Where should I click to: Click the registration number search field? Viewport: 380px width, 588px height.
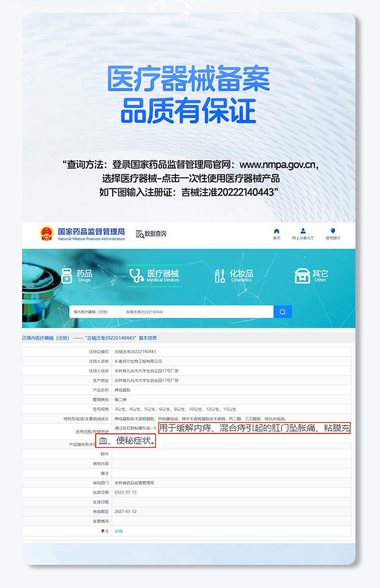197,312
